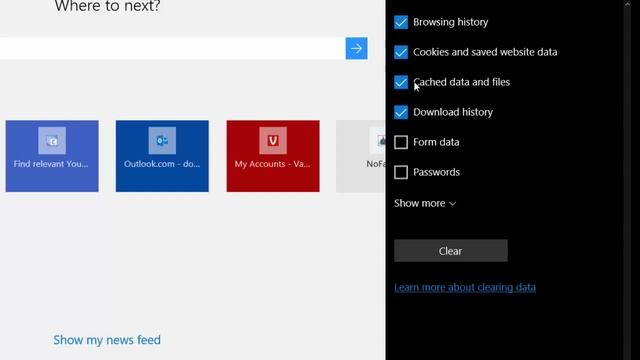This screenshot has height=360, width=640.
Task: Expand the Show more options
Action: click(x=425, y=203)
